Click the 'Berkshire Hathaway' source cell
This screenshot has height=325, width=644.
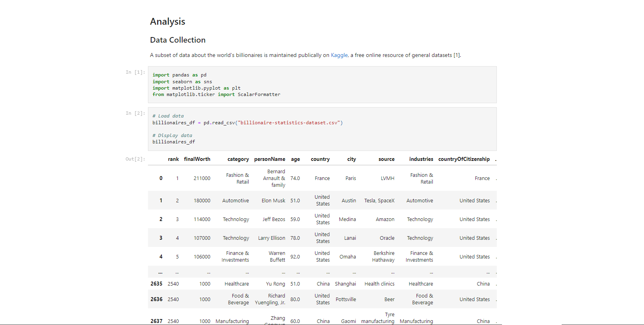(383, 257)
